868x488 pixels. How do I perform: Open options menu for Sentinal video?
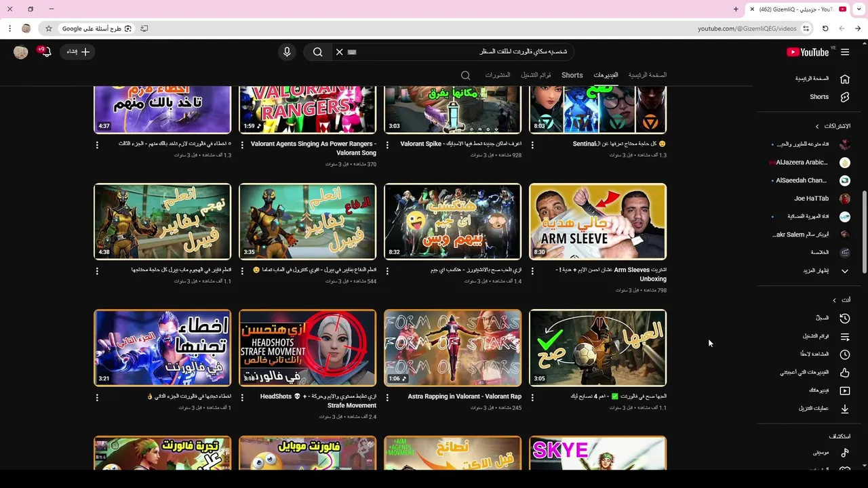point(532,145)
